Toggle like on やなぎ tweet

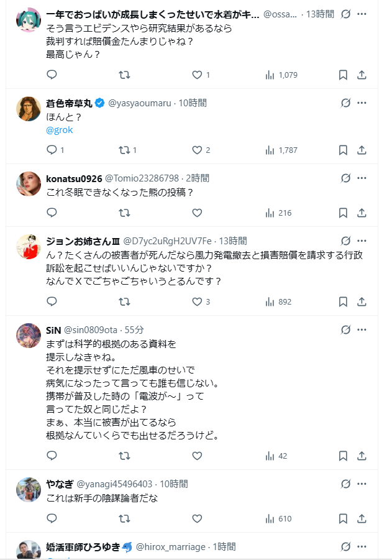point(197,518)
